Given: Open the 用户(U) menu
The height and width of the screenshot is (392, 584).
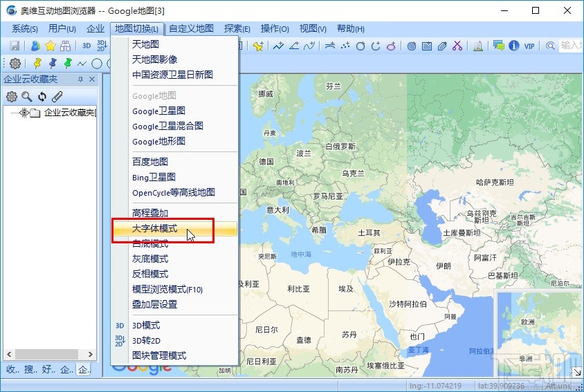Looking at the screenshot, I should click(x=62, y=28).
